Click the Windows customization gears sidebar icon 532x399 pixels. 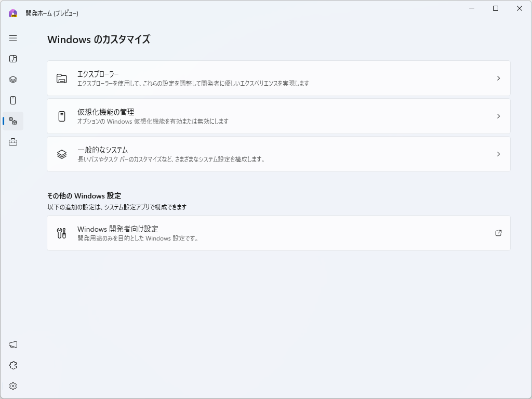(x=12, y=121)
